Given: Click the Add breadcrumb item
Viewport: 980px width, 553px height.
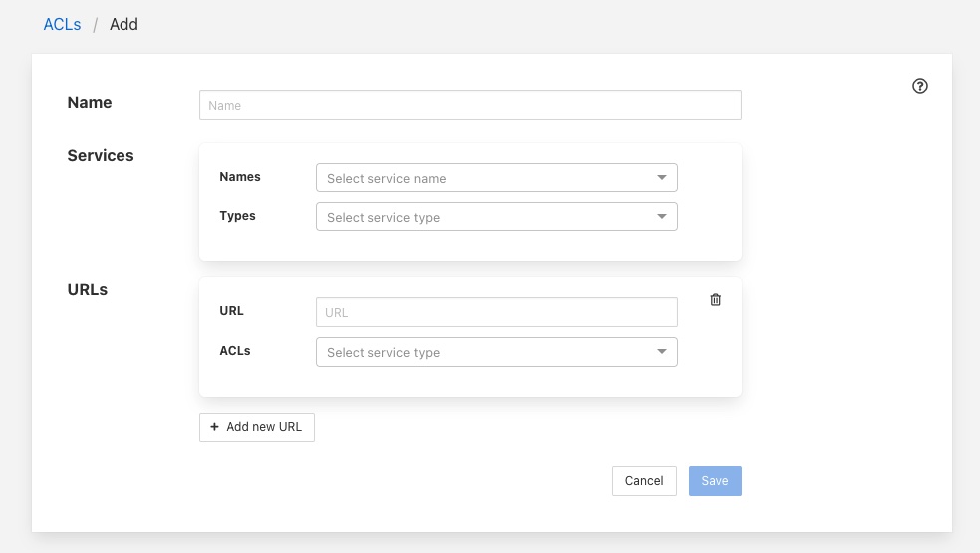Looking at the screenshot, I should 123,24.
